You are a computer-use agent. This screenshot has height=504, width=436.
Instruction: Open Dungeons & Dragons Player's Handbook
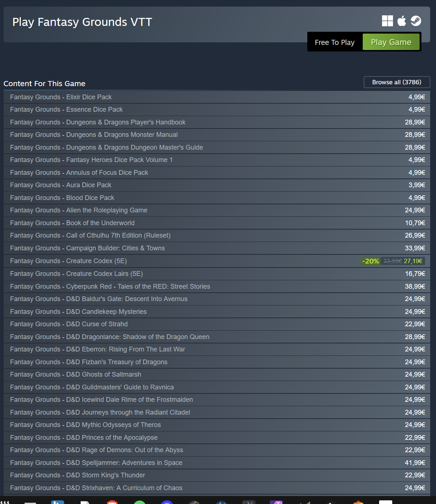(217, 122)
